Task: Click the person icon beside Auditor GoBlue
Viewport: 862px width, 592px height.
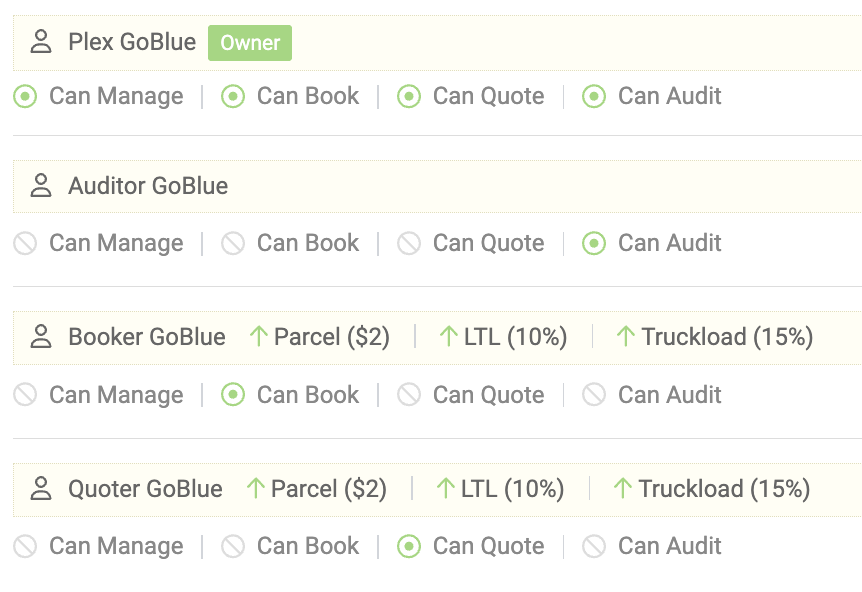Action: click(x=40, y=187)
